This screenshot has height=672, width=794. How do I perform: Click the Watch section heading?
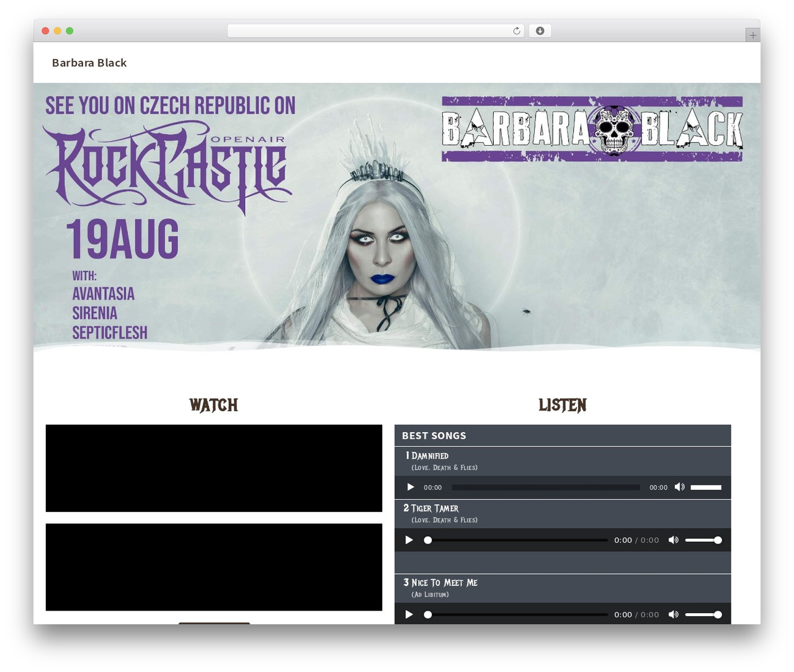(x=214, y=405)
